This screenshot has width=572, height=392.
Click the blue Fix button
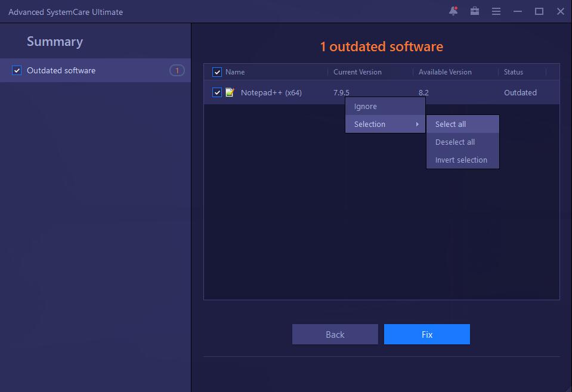pos(427,334)
